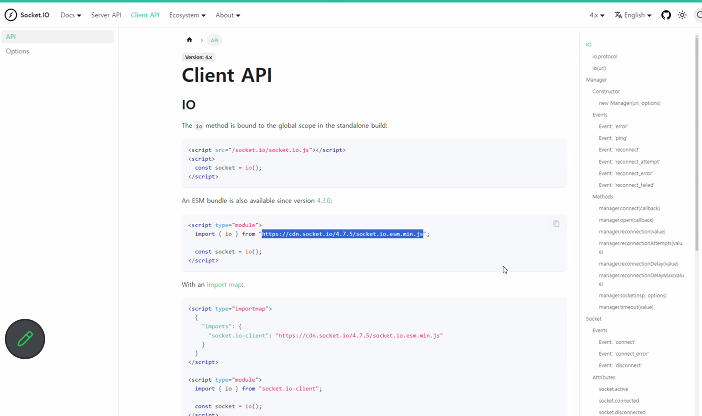Jump to manager.socket(nsp, options) entry
The height and width of the screenshot is (416, 702).
click(633, 296)
